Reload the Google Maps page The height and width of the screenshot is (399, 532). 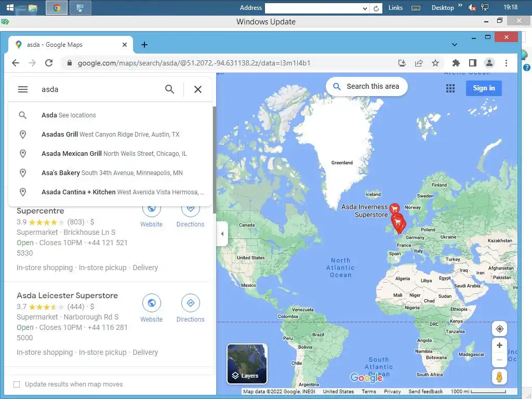tap(49, 63)
